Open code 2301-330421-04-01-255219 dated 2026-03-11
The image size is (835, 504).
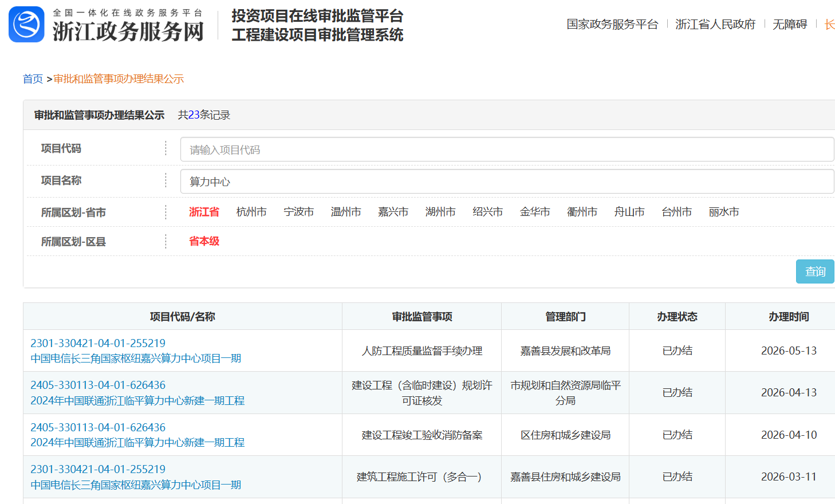click(x=98, y=469)
